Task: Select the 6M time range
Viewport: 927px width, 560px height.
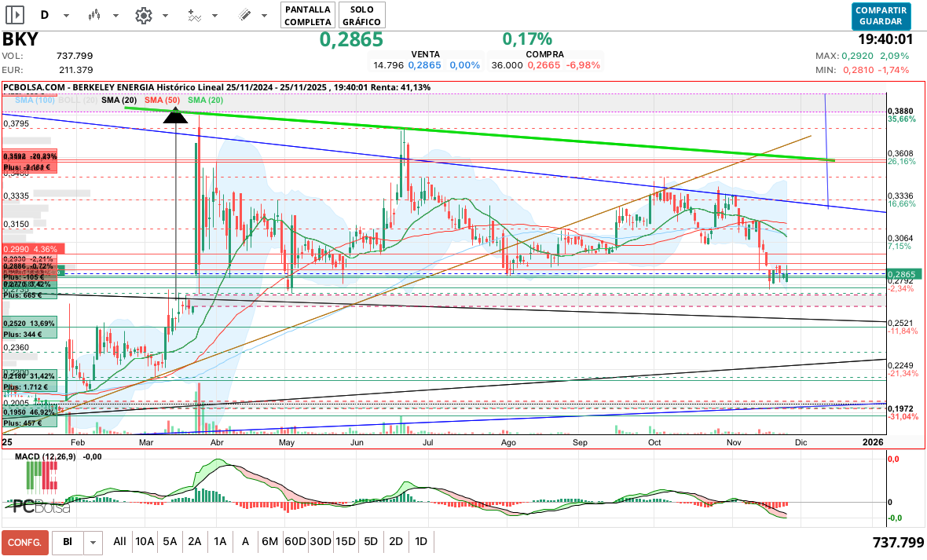Action: coord(269,541)
